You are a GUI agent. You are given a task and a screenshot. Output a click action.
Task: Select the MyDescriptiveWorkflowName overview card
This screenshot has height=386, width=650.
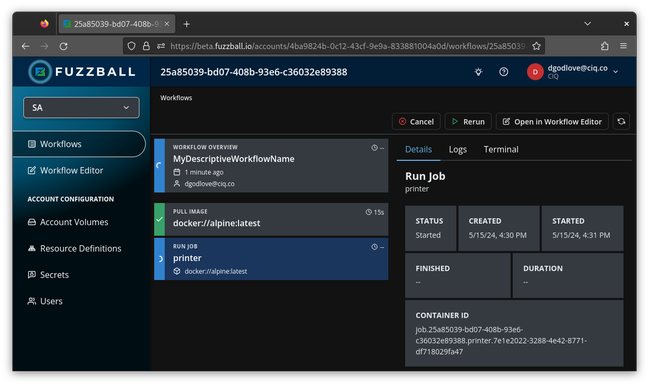(x=271, y=165)
